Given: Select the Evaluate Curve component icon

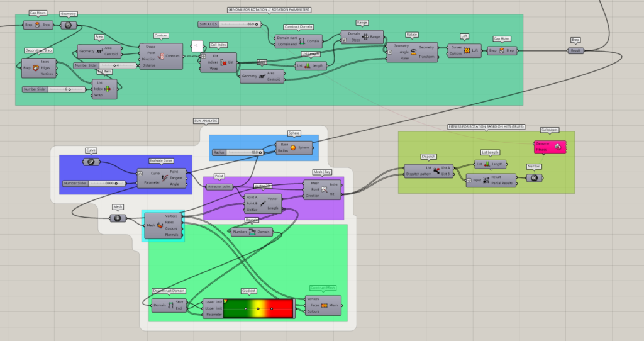Looking at the screenshot, I should [x=165, y=177].
